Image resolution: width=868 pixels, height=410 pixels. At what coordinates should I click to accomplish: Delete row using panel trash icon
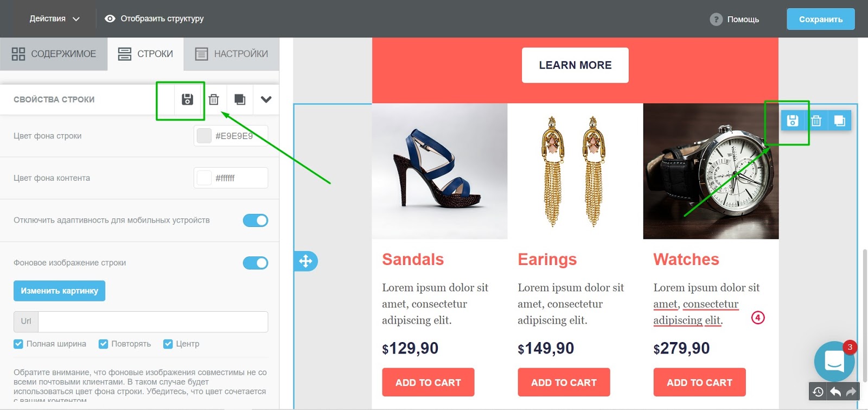pos(214,99)
